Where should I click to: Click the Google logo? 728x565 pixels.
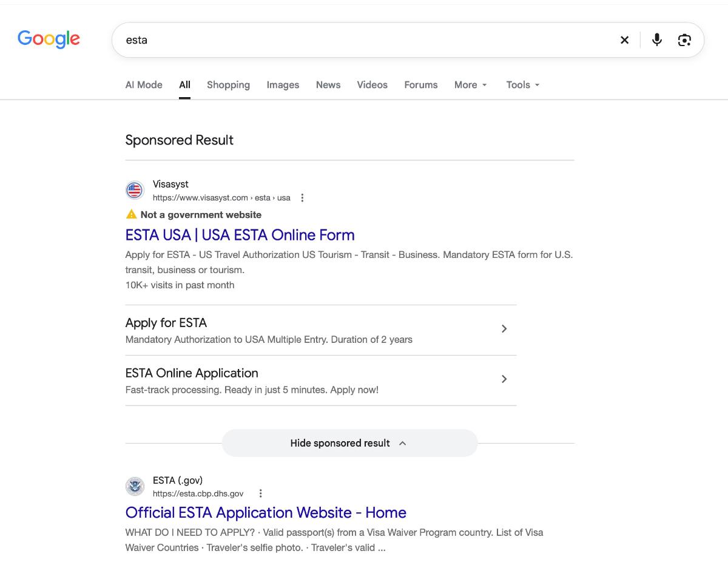(x=49, y=39)
